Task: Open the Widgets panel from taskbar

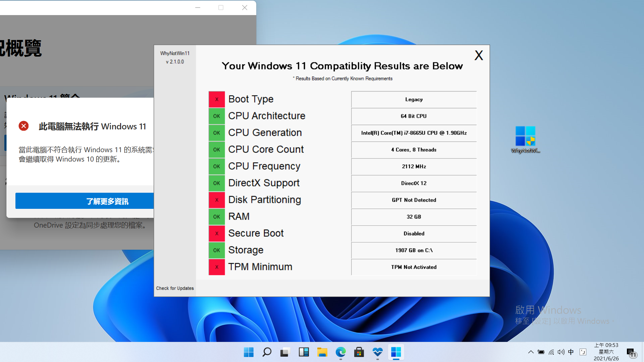Action: point(304,352)
